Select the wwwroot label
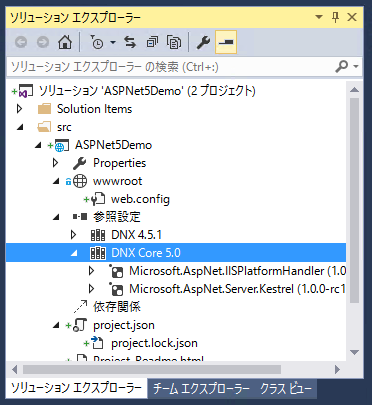372x405 pixels. click(x=117, y=181)
